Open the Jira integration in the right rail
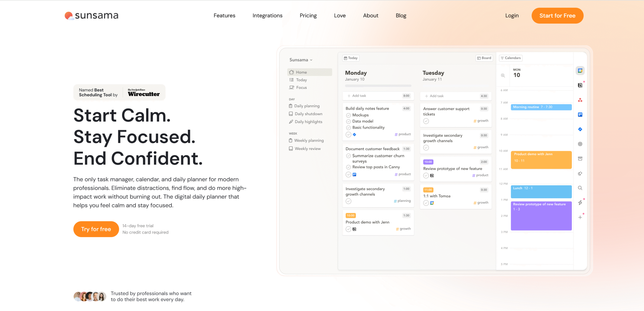This screenshot has height=311, width=644. click(x=580, y=129)
